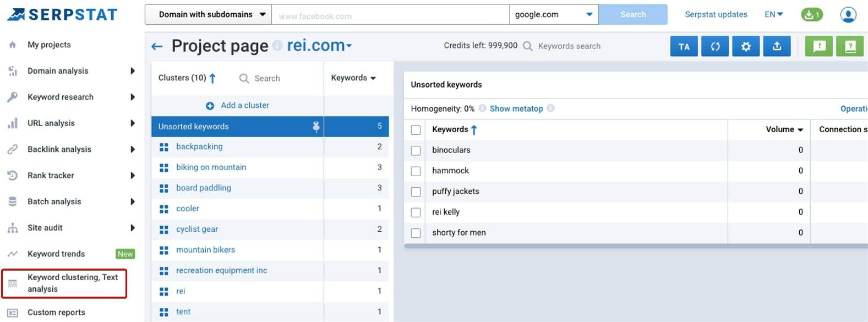Click the grid icon beside cooler cluster
The image size is (868, 322).
tap(163, 209)
